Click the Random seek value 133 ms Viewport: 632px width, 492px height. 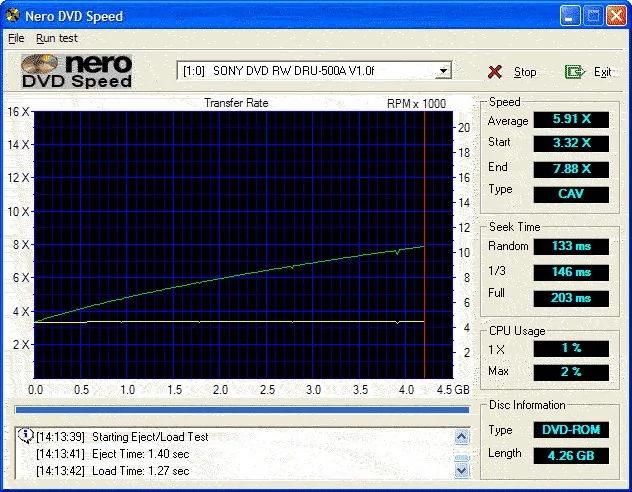pos(571,246)
